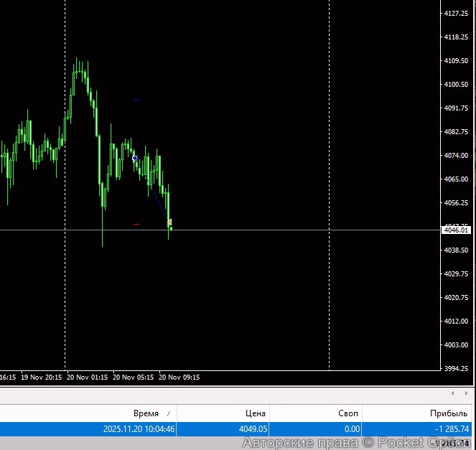Click the 4074.00 price scale label
This screenshot has width=476, height=450.
(x=456, y=155)
